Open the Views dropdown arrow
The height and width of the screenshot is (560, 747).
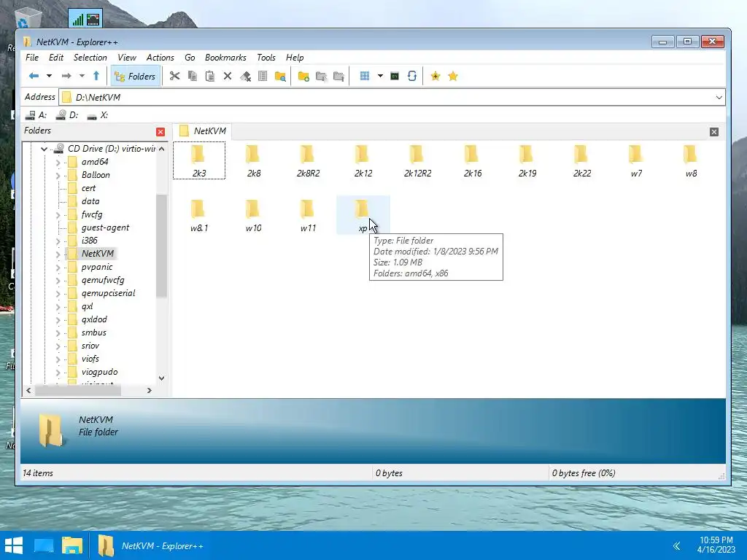(380, 76)
